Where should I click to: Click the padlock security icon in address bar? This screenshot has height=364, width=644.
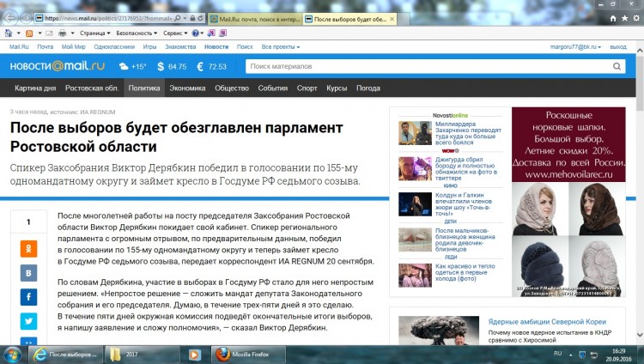pos(192,18)
